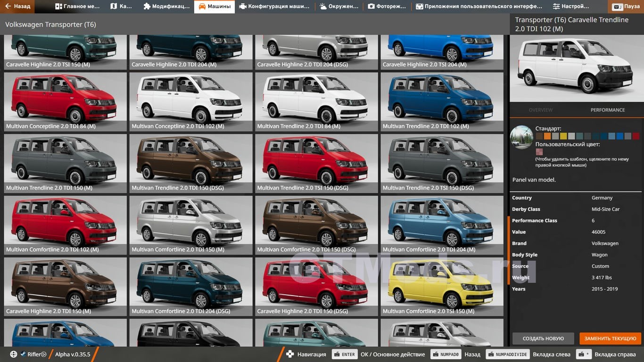
Task: Click the large Transporter preview image
Action: click(x=577, y=69)
